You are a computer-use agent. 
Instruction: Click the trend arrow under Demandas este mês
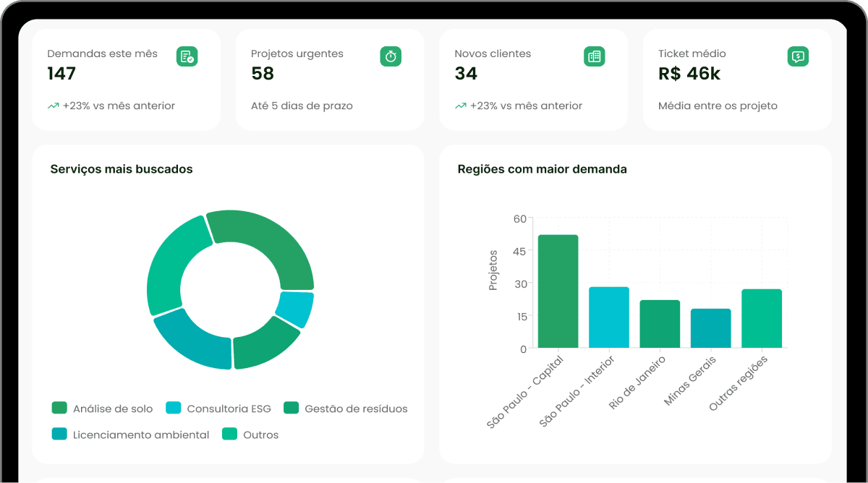(53, 106)
